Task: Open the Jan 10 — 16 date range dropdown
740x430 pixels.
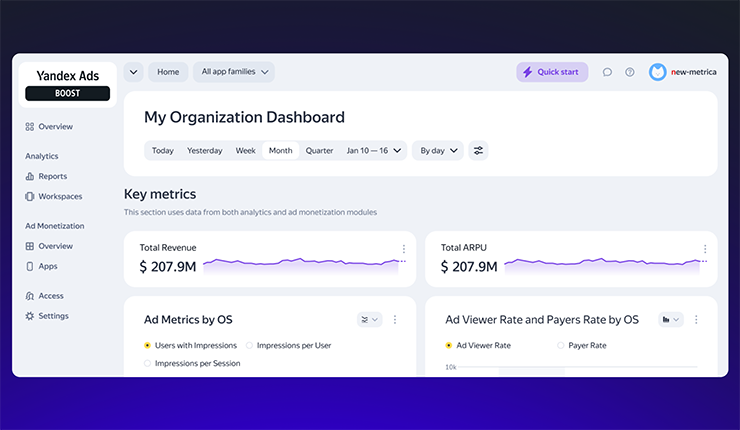Action: (x=375, y=151)
